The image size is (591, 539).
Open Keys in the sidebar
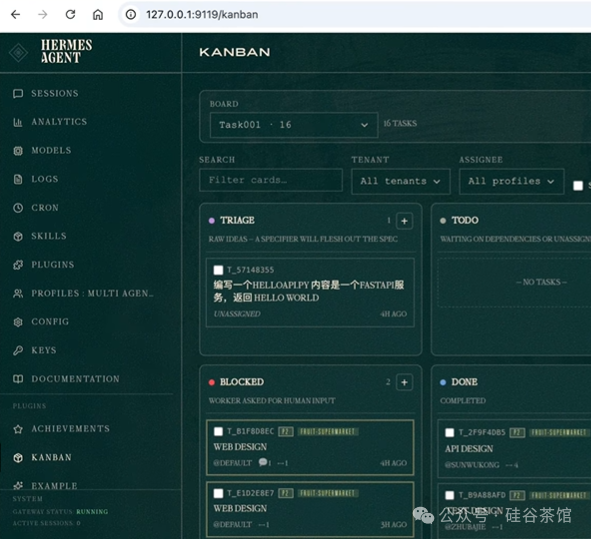coord(44,350)
